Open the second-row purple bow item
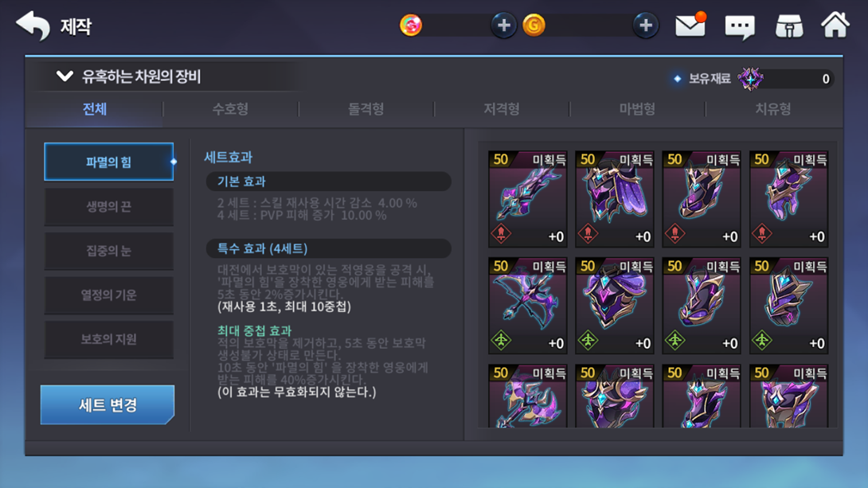Screen dimensions: 868x488 527,306
